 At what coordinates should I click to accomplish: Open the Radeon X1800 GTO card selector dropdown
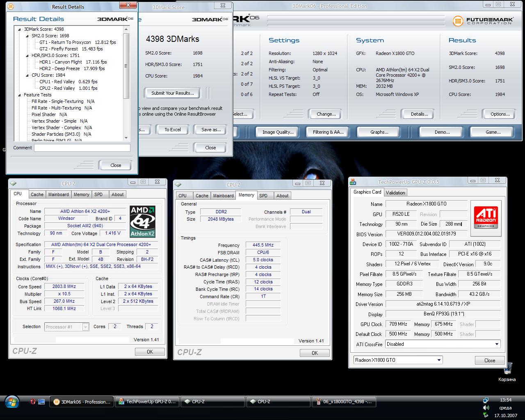[x=439, y=360]
